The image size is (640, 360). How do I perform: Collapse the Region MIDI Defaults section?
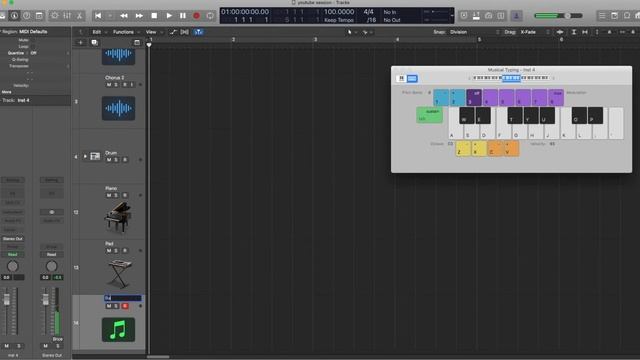[1, 31]
